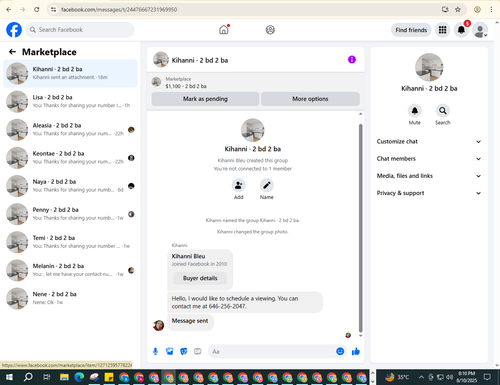Click the chat header Kihanni avatar
Image resolution: width=500 pixels, height=385 pixels.
[161, 60]
